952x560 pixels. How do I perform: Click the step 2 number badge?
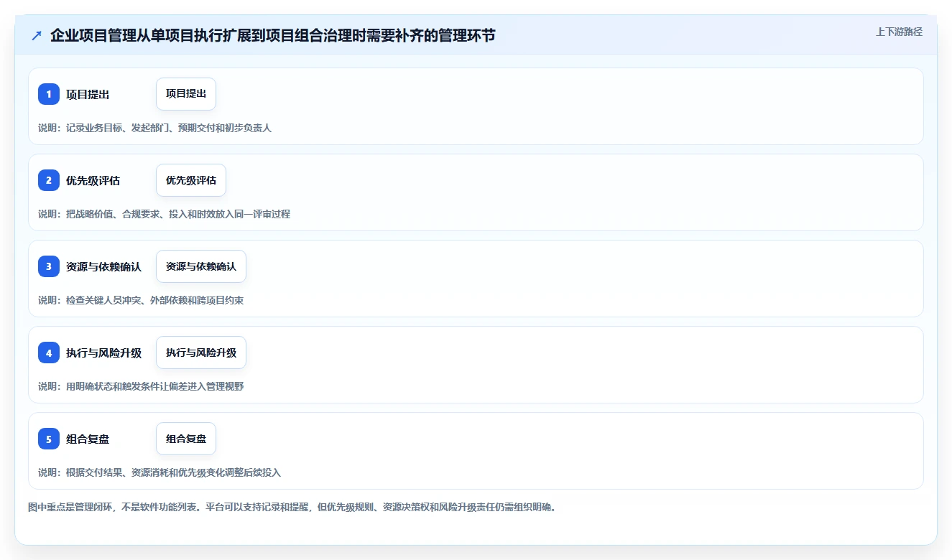tap(49, 180)
